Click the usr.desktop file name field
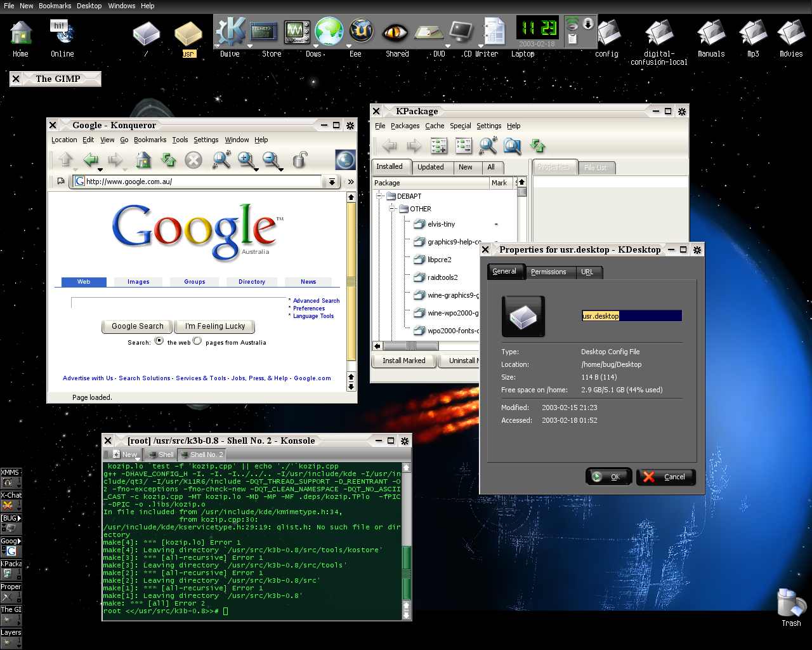 pyautogui.click(x=632, y=315)
